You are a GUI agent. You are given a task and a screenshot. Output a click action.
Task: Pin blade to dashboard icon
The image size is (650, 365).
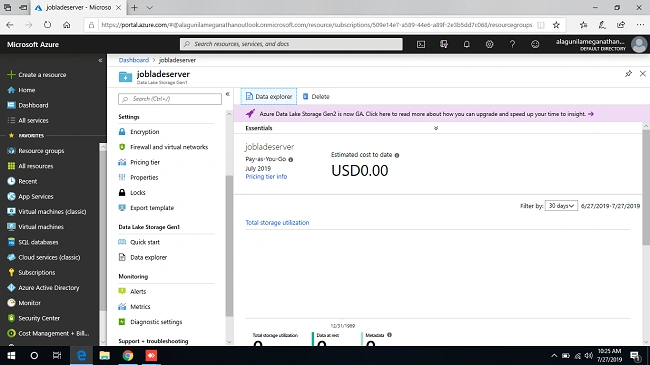[628, 74]
